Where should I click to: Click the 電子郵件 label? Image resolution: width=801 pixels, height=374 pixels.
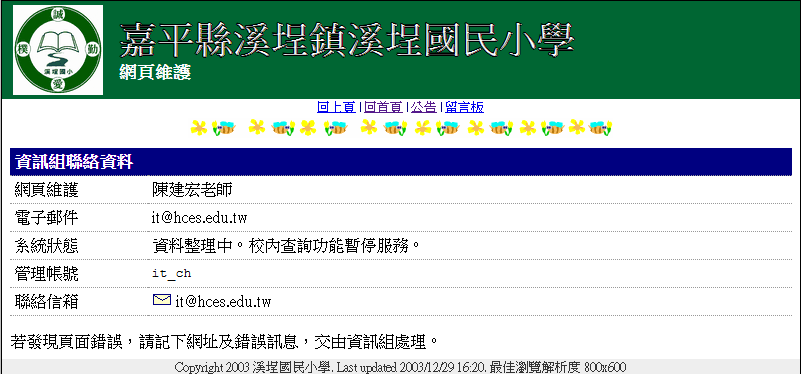(46, 218)
